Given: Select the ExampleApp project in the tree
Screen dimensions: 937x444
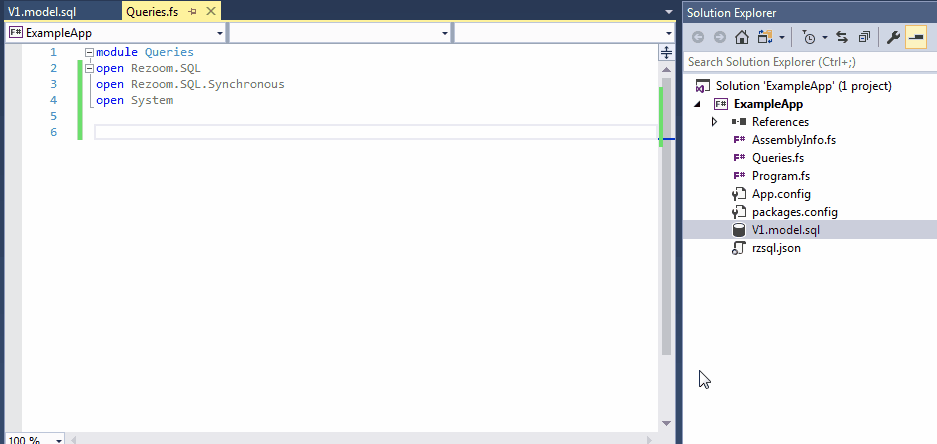Looking at the screenshot, I should click(768, 104).
